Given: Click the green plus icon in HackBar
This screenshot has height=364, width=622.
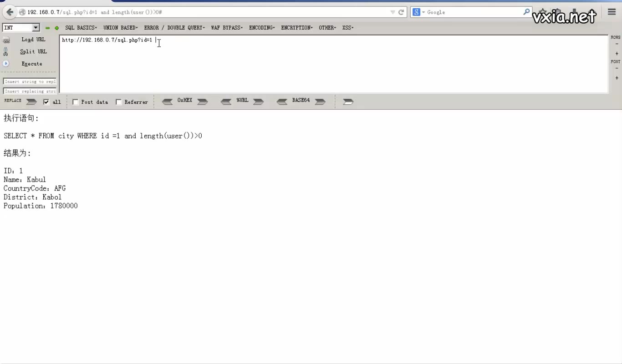Looking at the screenshot, I should tap(57, 28).
